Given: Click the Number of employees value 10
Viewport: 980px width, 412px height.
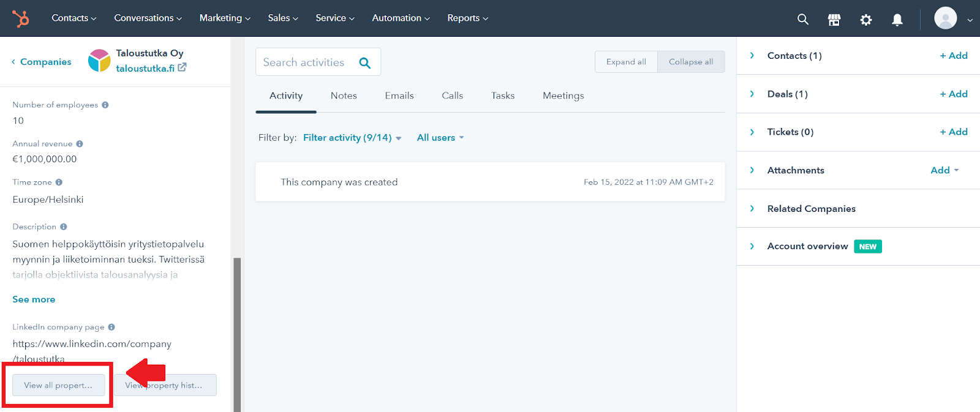Looking at the screenshot, I should pyautogui.click(x=18, y=121).
